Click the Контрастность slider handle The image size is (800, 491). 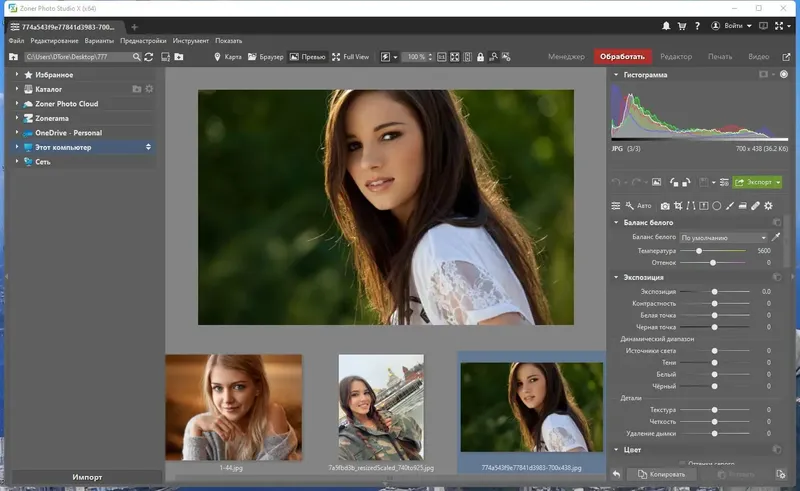[x=713, y=303]
